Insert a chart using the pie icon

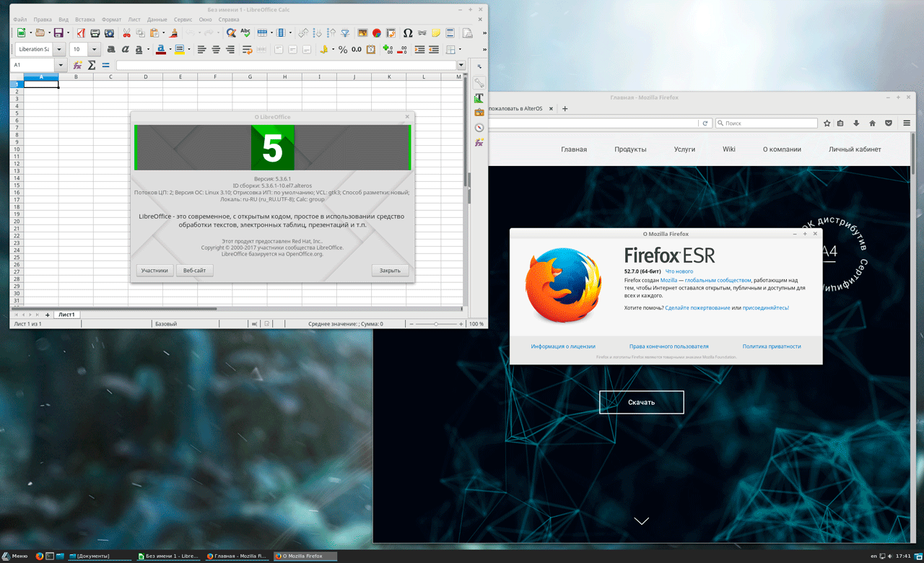point(376,32)
